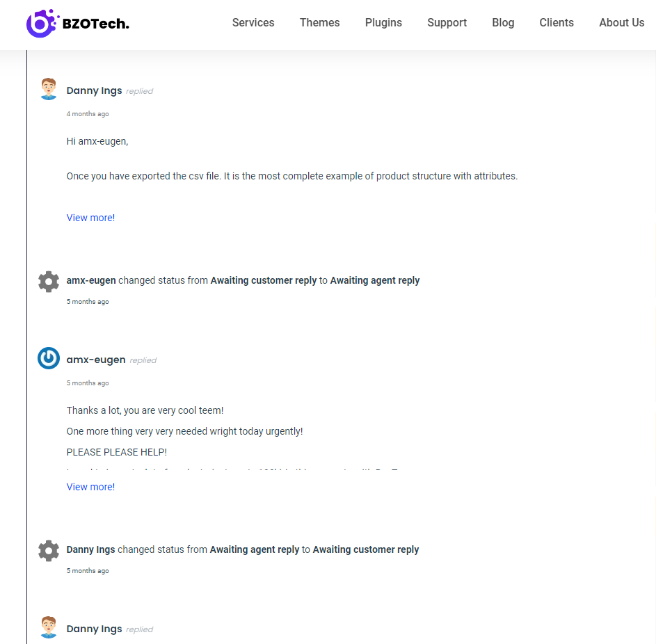Viewport: 656px width, 644px height.
Task: Click amx-eugen's blue power avatar icon
Action: click(x=49, y=358)
